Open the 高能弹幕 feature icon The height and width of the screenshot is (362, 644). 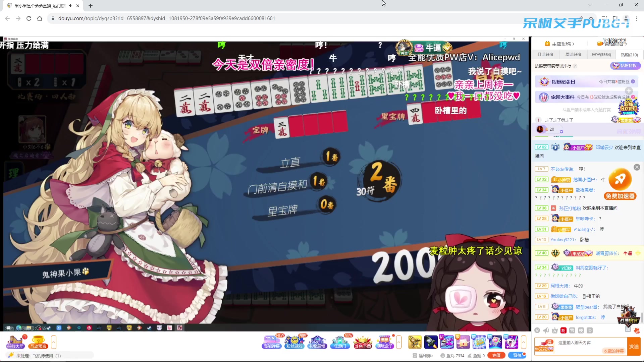tap(272, 342)
